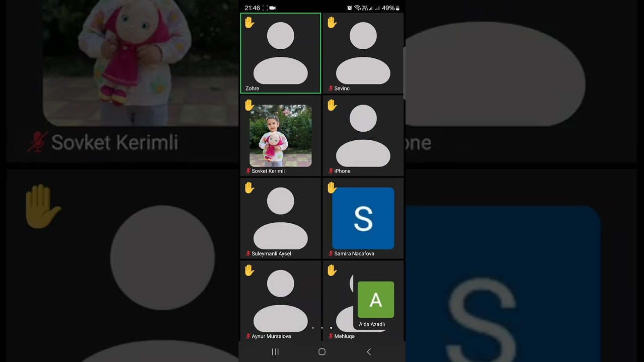Click the name label Samirə Nəcəfova

coord(354,253)
